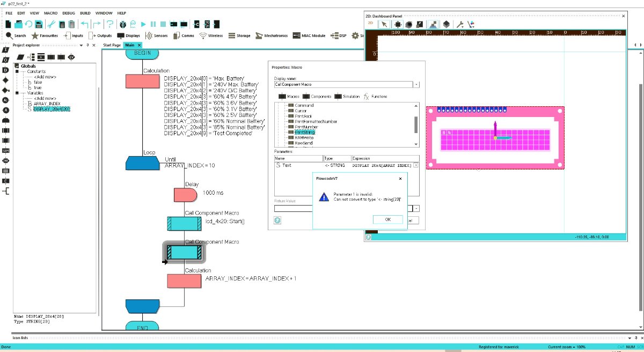This screenshot has height=352, width=644.
Task: Open the Comms component menu
Action: click(184, 35)
